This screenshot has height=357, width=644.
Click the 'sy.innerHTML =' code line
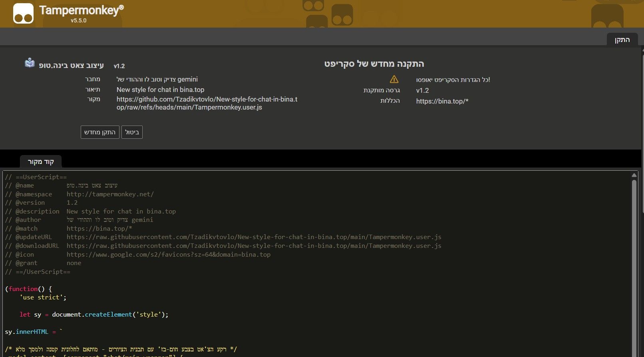click(x=34, y=332)
